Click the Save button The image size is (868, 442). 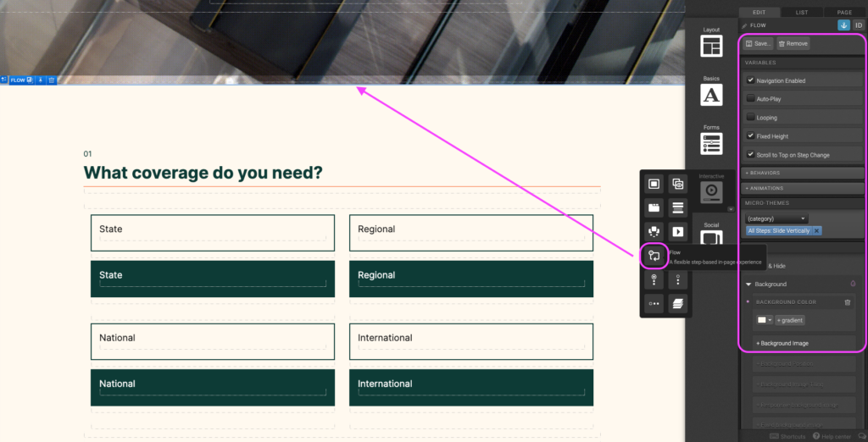[x=759, y=43]
